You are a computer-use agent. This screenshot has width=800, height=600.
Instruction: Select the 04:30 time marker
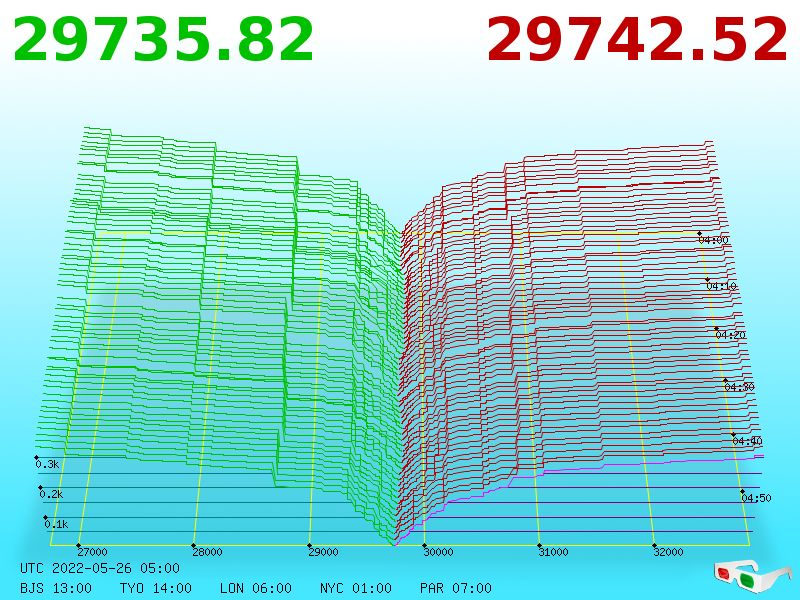[x=739, y=387]
